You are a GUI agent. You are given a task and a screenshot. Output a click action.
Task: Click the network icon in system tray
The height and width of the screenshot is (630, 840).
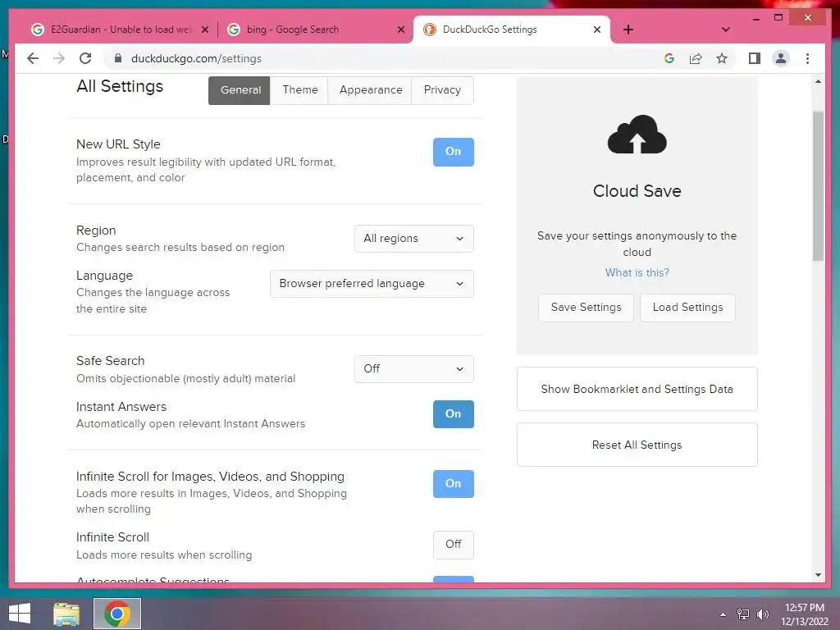tap(743, 614)
